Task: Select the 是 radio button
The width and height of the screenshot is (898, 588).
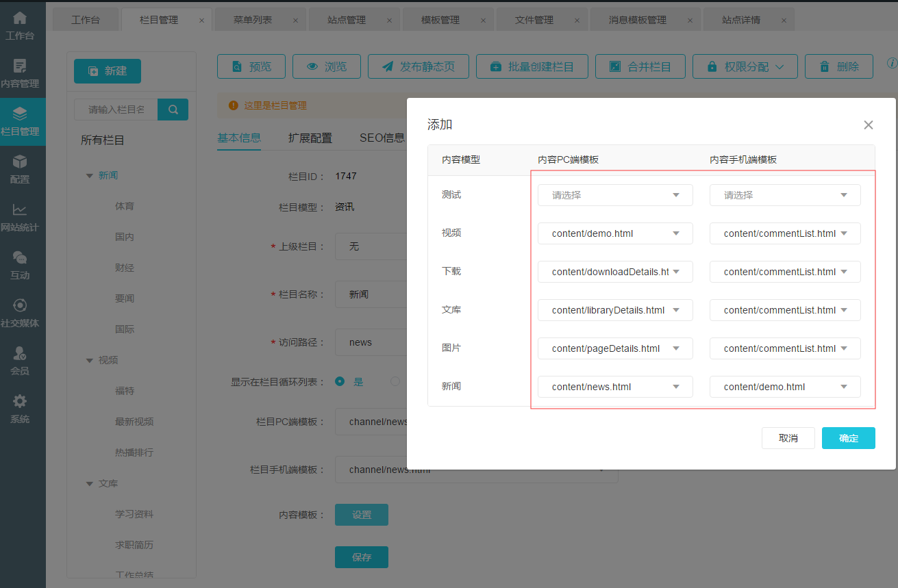Action: point(340,381)
